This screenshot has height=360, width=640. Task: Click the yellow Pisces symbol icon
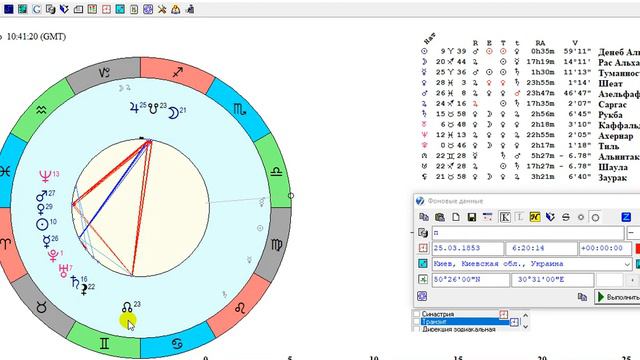pyautogui.click(x=535, y=217)
